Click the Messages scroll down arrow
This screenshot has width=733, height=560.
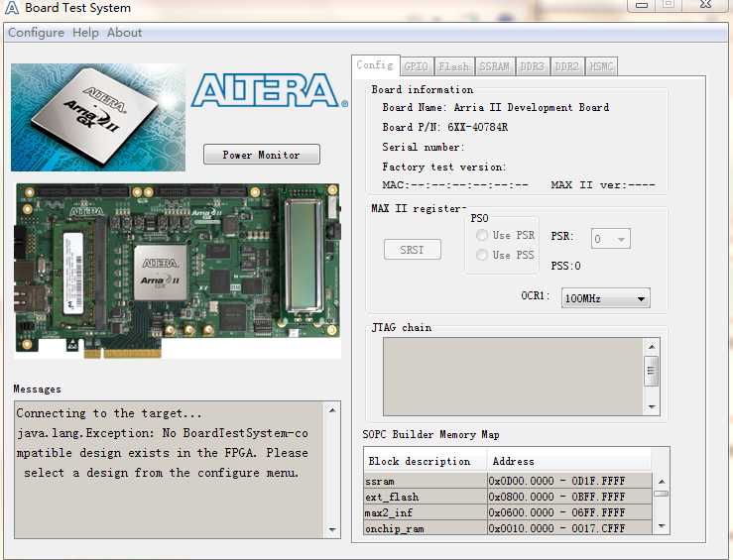[x=332, y=529]
